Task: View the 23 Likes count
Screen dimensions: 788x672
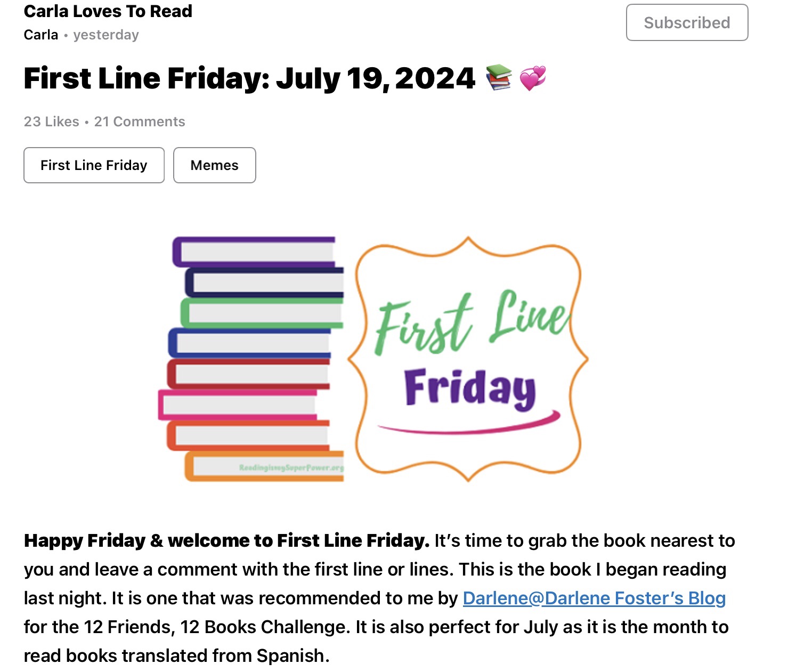Action: coord(52,122)
